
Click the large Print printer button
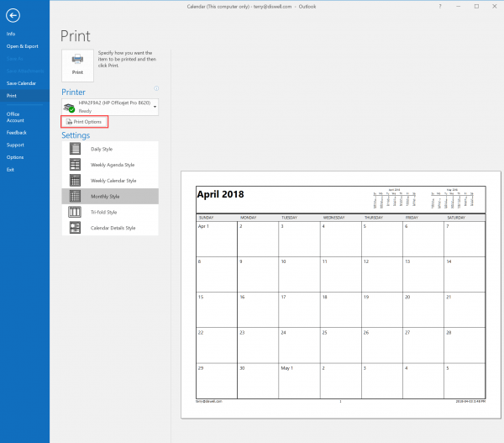tap(77, 66)
